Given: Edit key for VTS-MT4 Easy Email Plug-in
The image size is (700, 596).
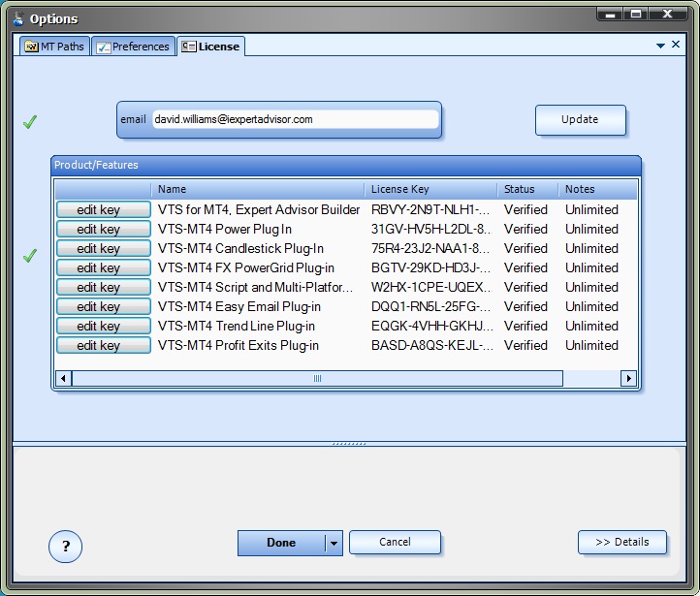Looking at the screenshot, I should (104, 306).
